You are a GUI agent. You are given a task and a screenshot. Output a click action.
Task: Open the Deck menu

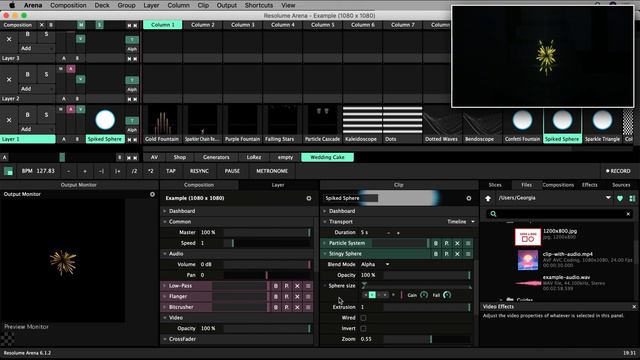point(102,5)
